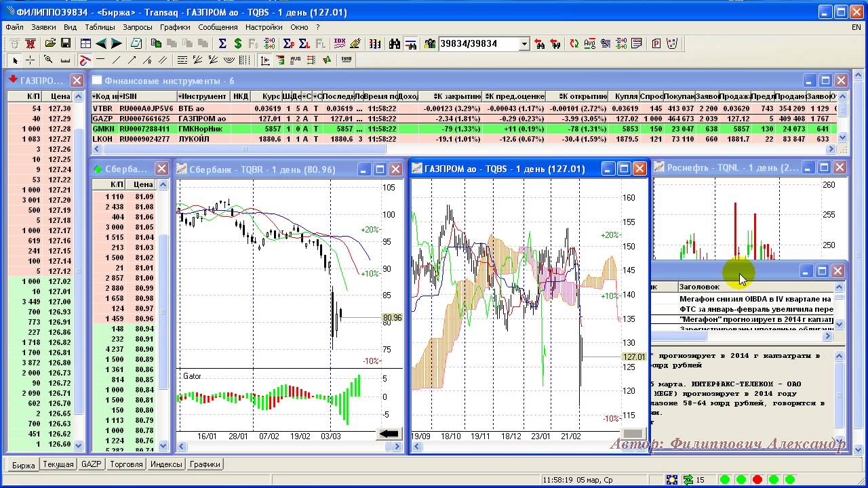Viewport: 868px width, 488px height.
Task: Click the AVG icon in drawing toolbar
Action: 295,60
